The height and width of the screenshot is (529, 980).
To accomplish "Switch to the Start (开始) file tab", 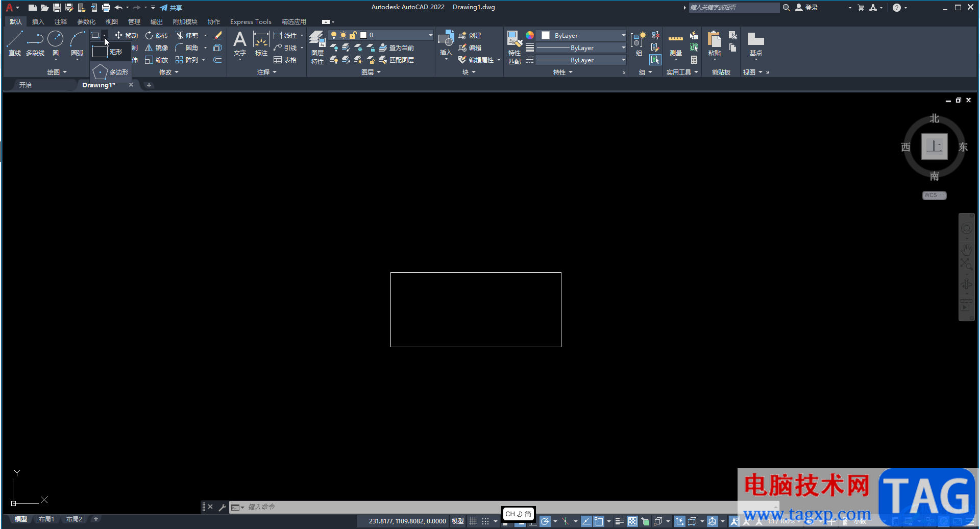I will pyautogui.click(x=26, y=85).
